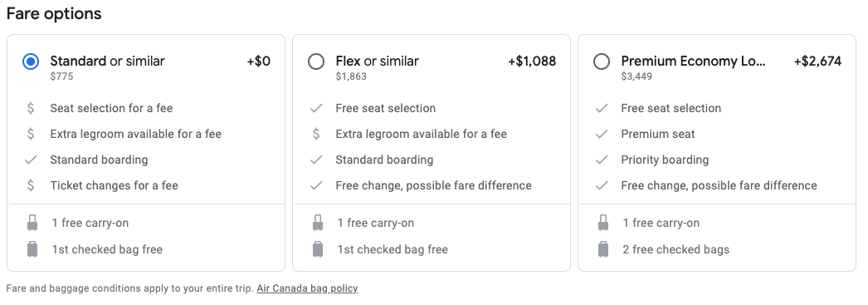
Task: Click the carry-on icon in the Flex fare card
Action: (318, 223)
